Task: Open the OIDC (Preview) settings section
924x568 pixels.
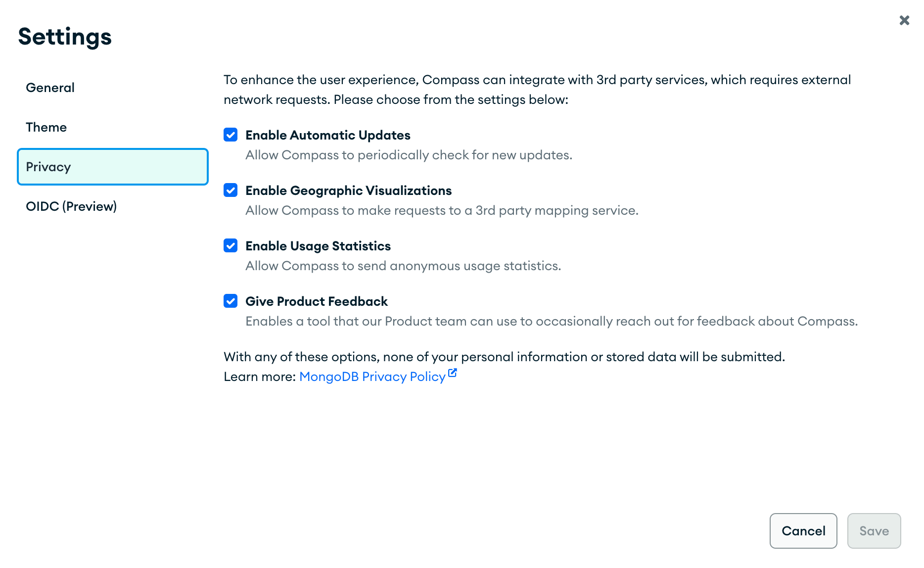Action: pyautogui.click(x=71, y=206)
